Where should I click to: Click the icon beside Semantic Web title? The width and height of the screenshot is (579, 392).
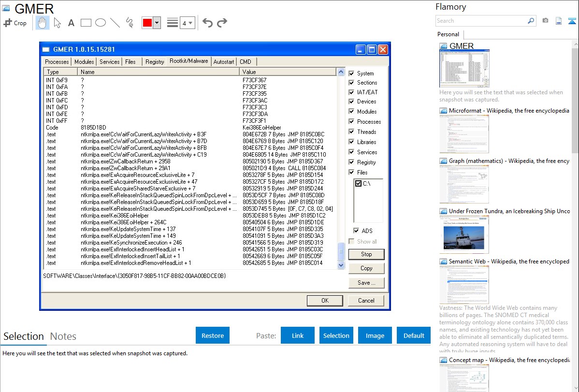(443, 261)
